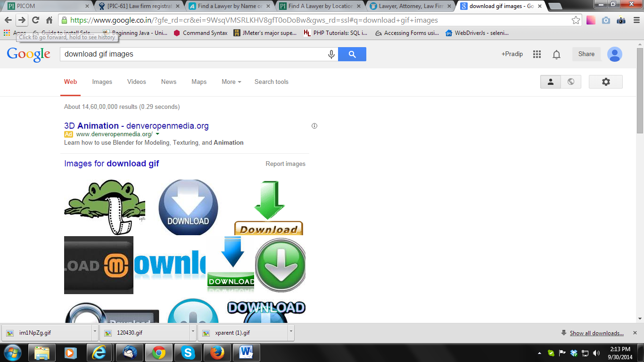Open Windows Explorer from the taskbar
This screenshot has height=362, width=644.
click(x=42, y=353)
